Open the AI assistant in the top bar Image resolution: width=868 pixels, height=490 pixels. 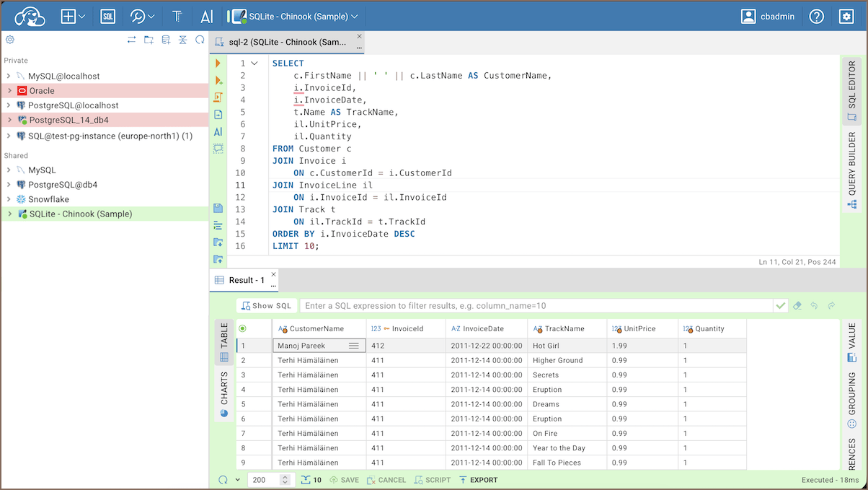(x=207, y=16)
